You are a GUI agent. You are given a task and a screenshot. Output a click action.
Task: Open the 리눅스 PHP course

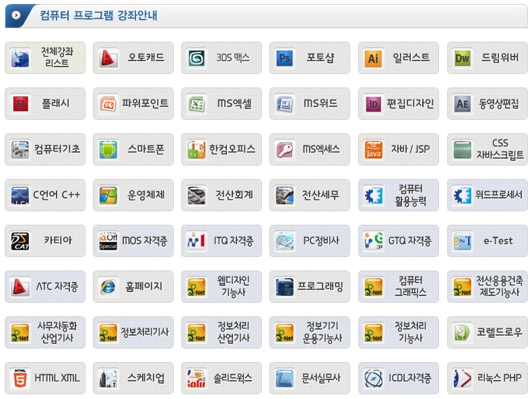coord(488,378)
